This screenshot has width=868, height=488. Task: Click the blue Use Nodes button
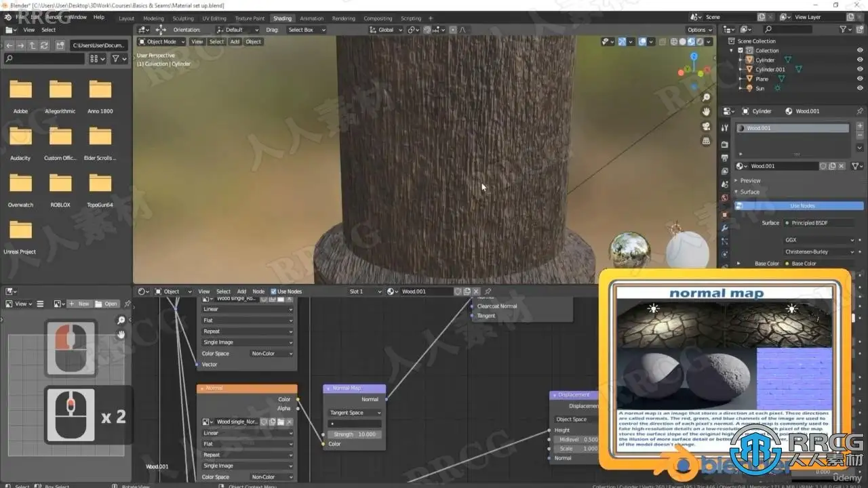coord(802,205)
